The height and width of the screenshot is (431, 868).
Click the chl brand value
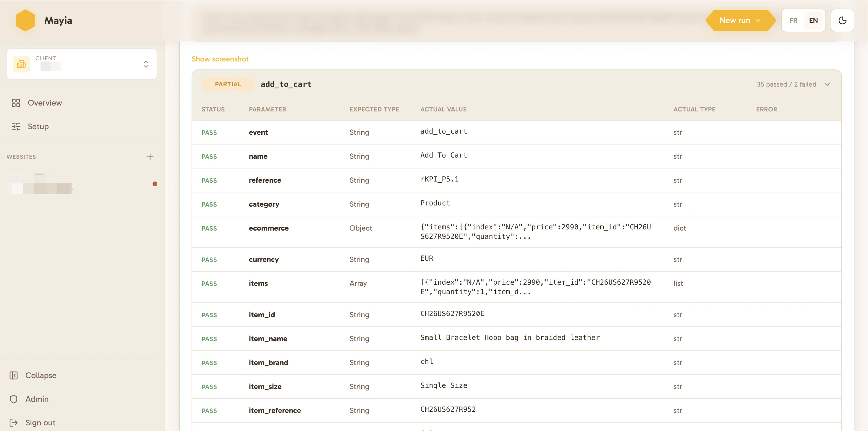[x=427, y=361]
